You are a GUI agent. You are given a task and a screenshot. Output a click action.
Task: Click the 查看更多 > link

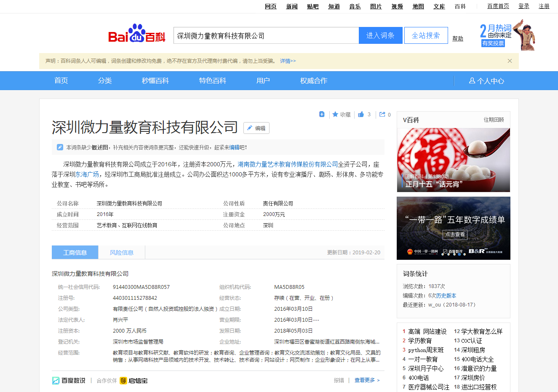[x=367, y=380]
